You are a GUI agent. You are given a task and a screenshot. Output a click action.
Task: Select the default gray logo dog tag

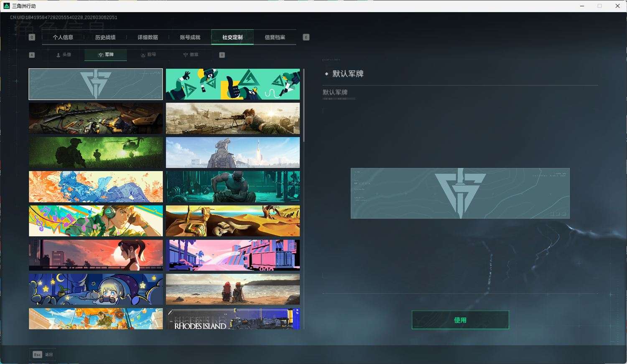[96, 84]
